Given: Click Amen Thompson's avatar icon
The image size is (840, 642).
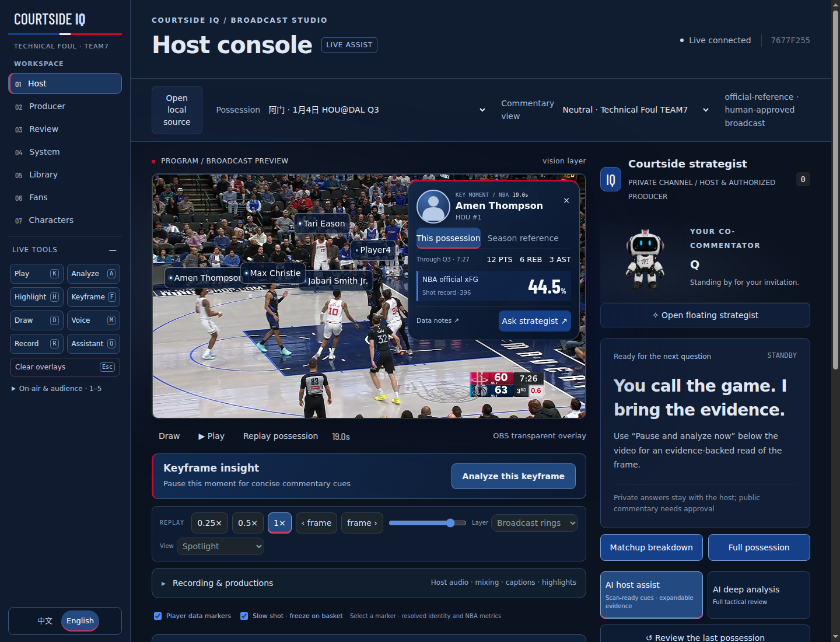Looking at the screenshot, I should (433, 206).
